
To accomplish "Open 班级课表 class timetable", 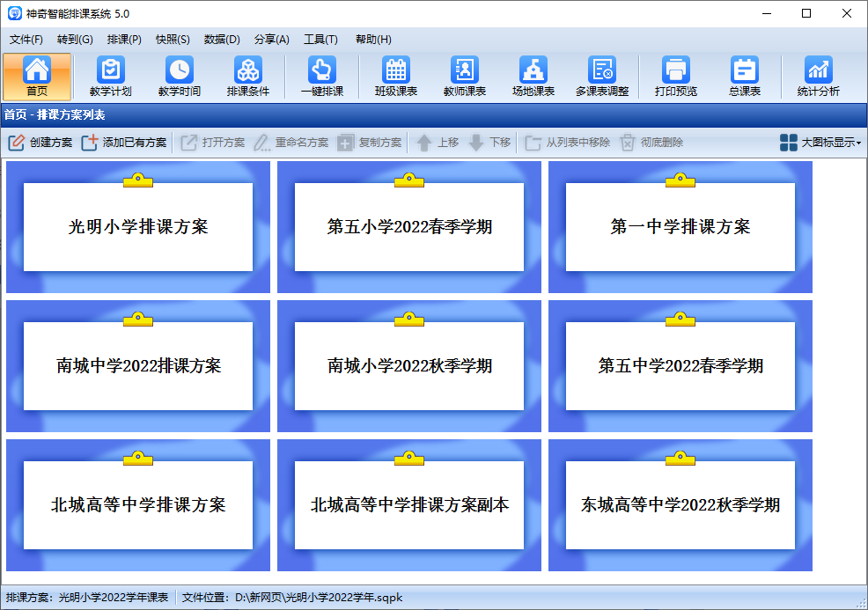I will pyautogui.click(x=396, y=77).
